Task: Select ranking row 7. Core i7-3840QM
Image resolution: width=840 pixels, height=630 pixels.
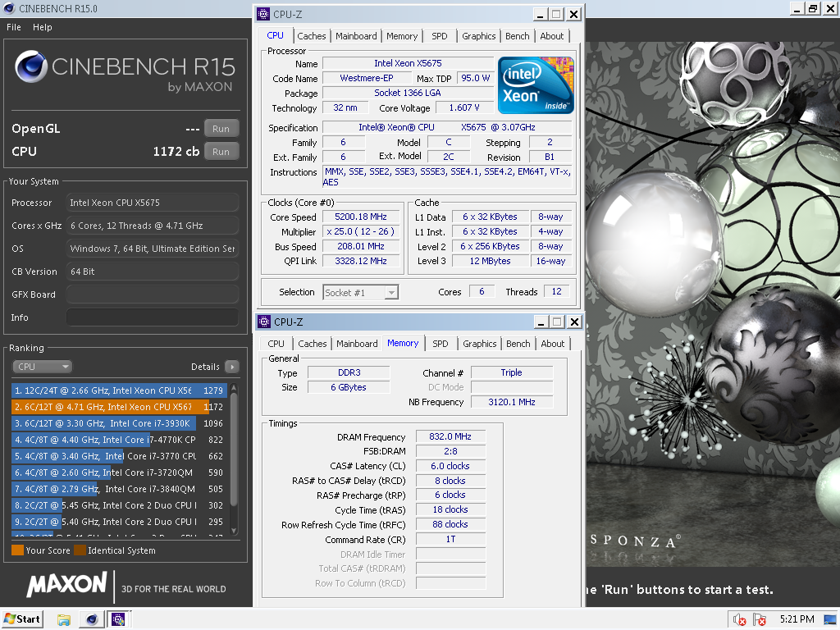Action: coord(119,489)
